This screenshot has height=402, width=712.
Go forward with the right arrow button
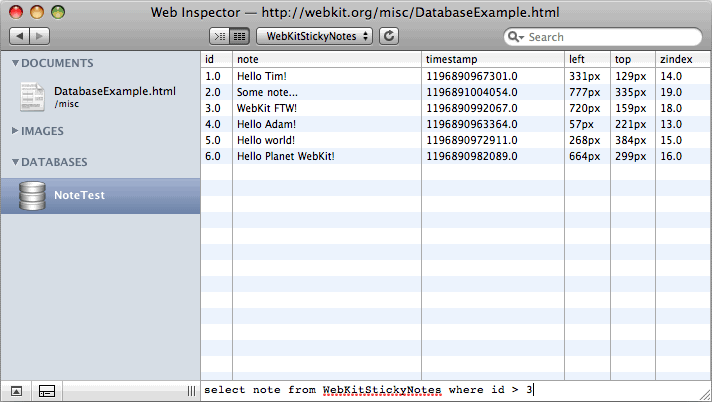pos(40,36)
